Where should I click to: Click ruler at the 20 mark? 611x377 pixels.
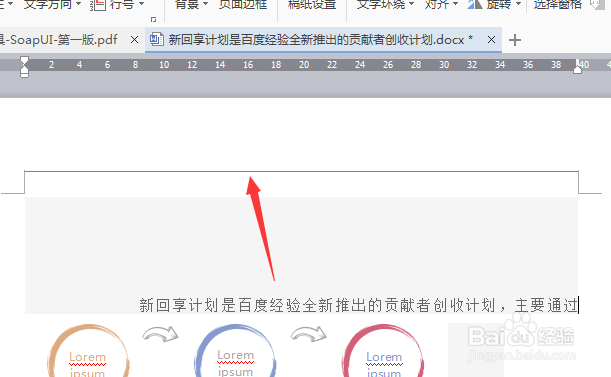[x=304, y=65]
